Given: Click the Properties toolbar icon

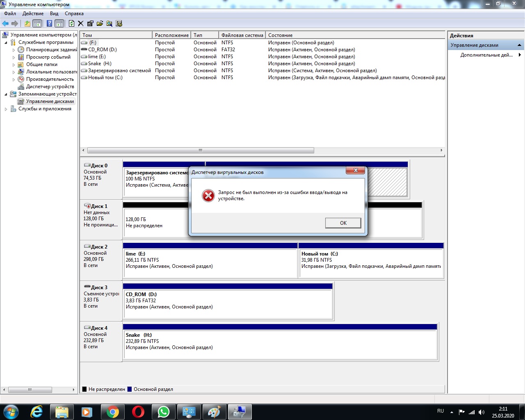Looking at the screenshot, I should tap(90, 23).
